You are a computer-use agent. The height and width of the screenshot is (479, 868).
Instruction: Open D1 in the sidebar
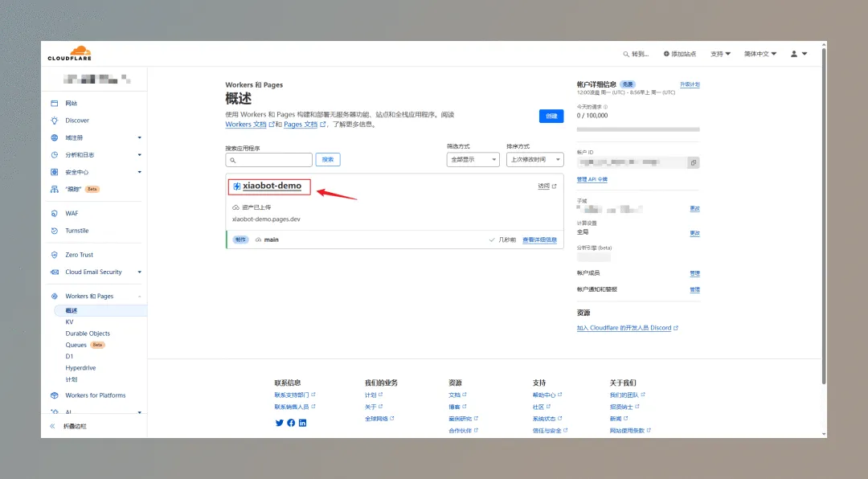69,356
